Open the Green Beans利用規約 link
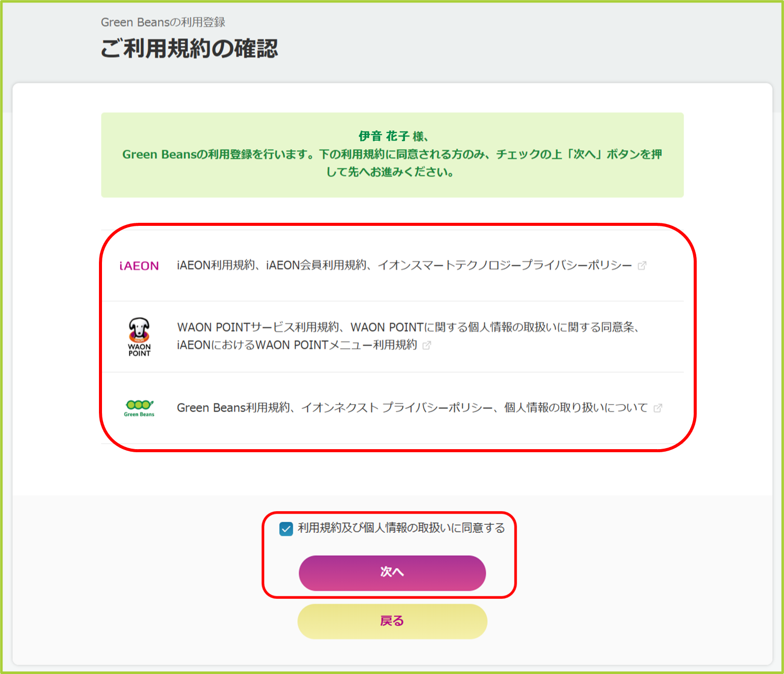 click(x=233, y=408)
